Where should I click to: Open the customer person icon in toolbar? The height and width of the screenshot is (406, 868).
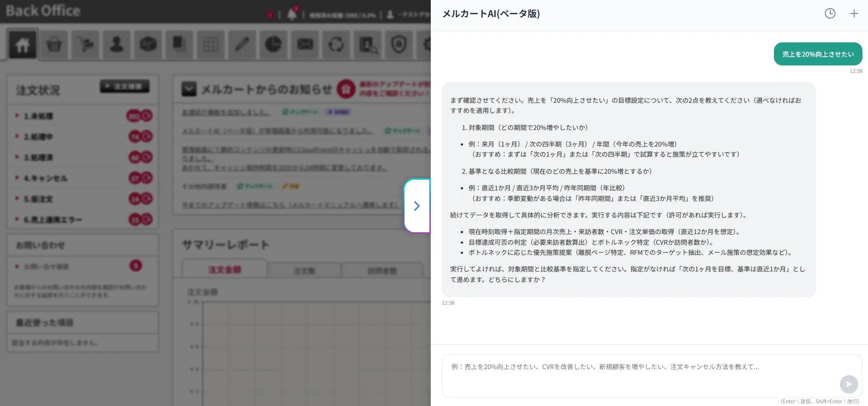pos(117,45)
